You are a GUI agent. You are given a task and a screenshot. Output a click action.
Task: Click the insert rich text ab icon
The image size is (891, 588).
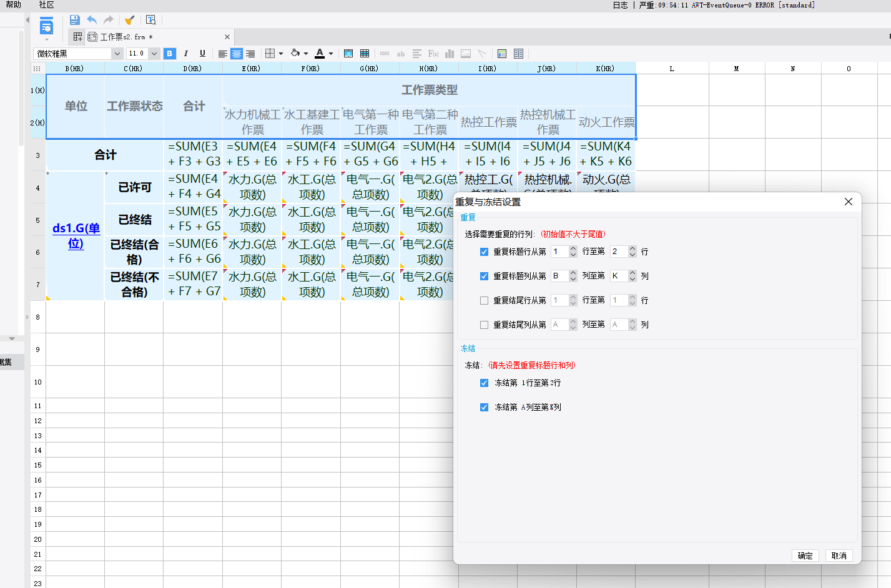pyautogui.click(x=401, y=54)
